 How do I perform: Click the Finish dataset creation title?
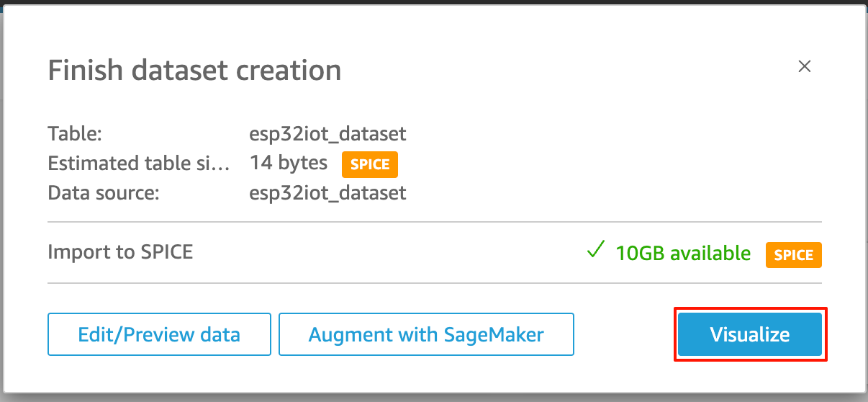tap(194, 71)
